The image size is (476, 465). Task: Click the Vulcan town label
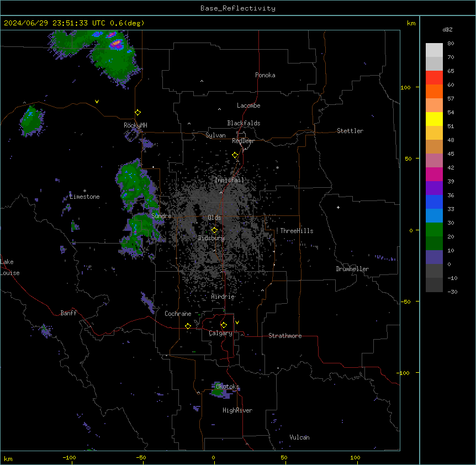tap(300, 437)
